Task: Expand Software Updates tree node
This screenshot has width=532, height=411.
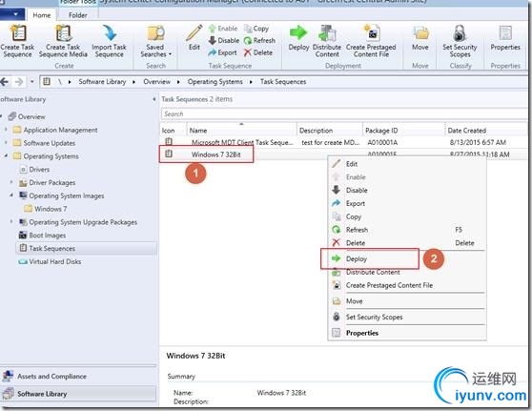Action: [x=6, y=143]
